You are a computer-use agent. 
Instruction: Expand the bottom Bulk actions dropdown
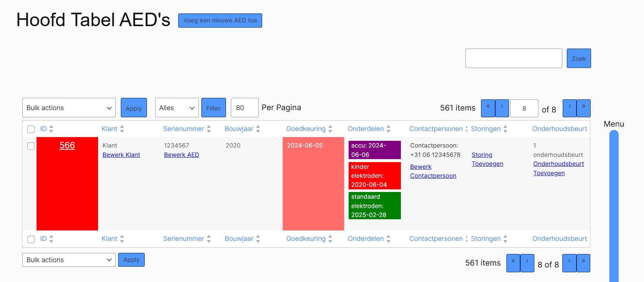click(69, 260)
